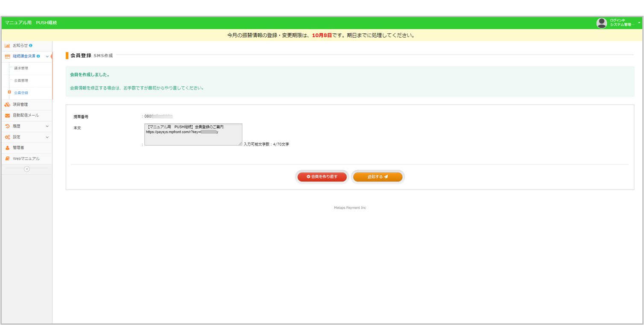Collapse the 継続課金決済 menu chevron
Viewport: 644px width, 325px height.
coord(47,56)
